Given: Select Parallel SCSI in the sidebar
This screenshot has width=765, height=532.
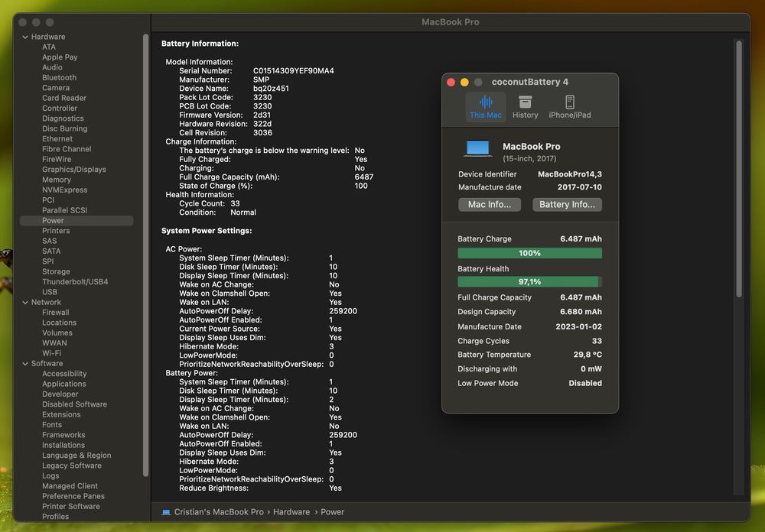Looking at the screenshot, I should click(x=64, y=211).
